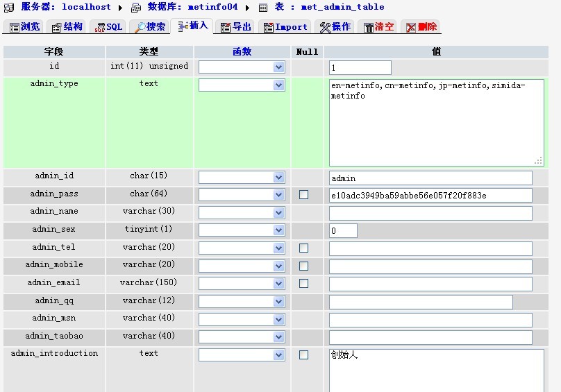Click the Empty tab's trash icon
This screenshot has height=392, width=561.
(x=369, y=28)
